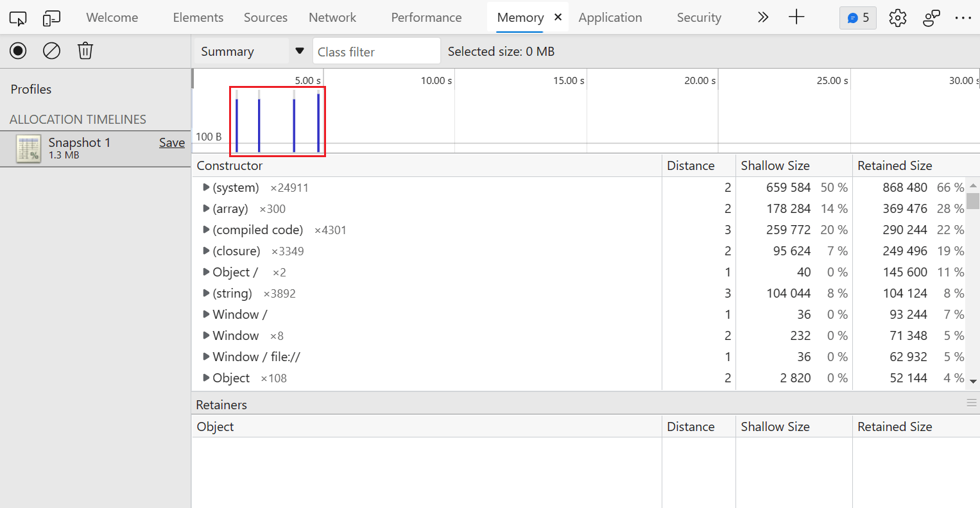Viewport: 980px width, 508px height.
Task: Open the issues counter showing 5
Action: pyautogui.click(x=858, y=18)
